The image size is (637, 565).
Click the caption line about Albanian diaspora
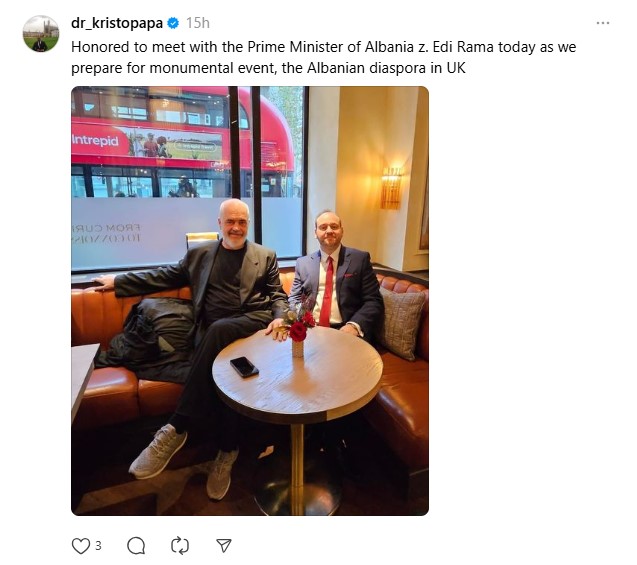point(268,68)
